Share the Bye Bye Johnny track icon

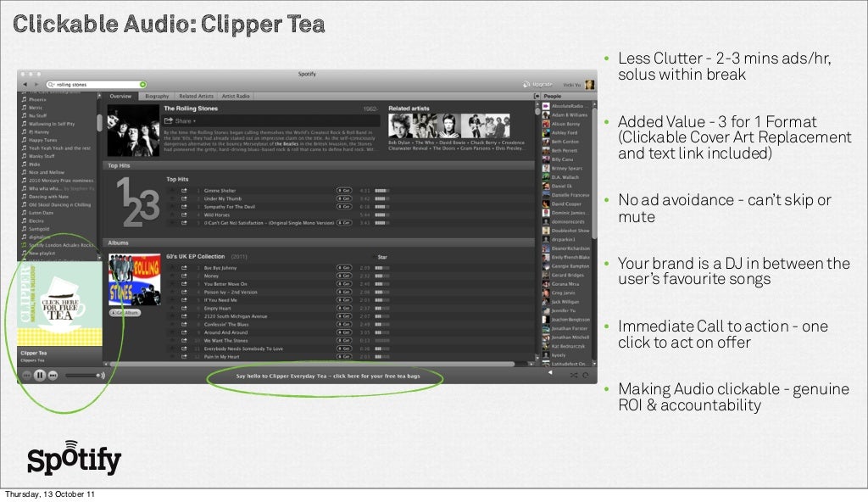(184, 268)
